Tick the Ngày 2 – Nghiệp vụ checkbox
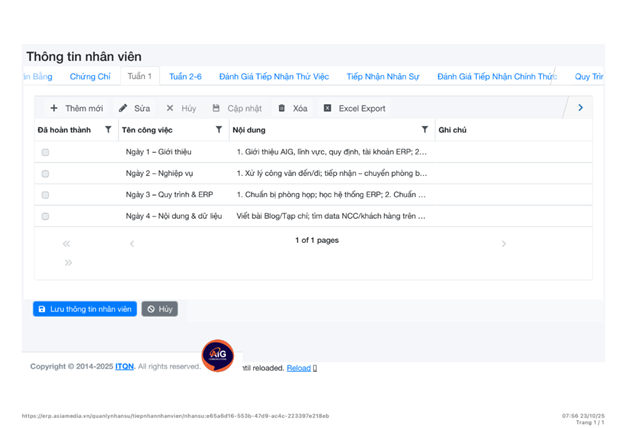This screenshot has height=428, width=624. tap(45, 174)
